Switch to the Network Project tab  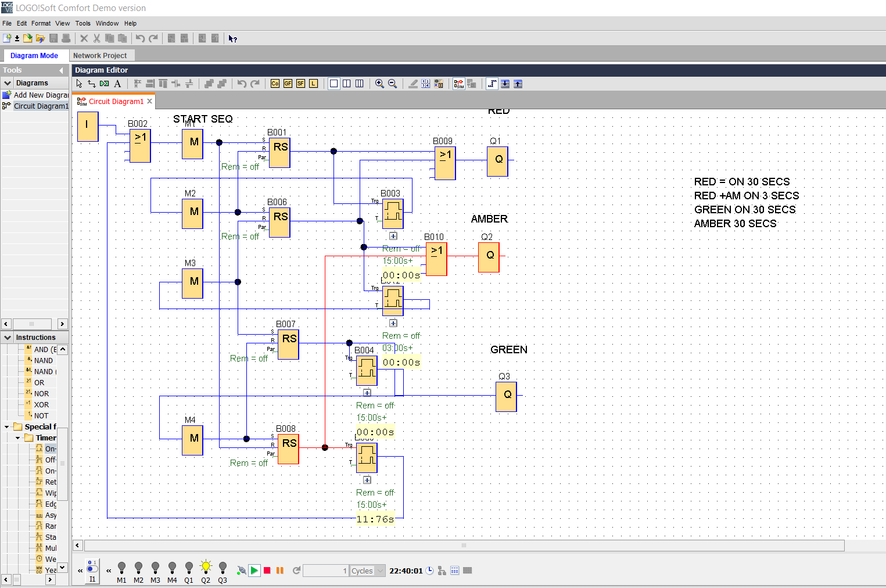point(100,56)
